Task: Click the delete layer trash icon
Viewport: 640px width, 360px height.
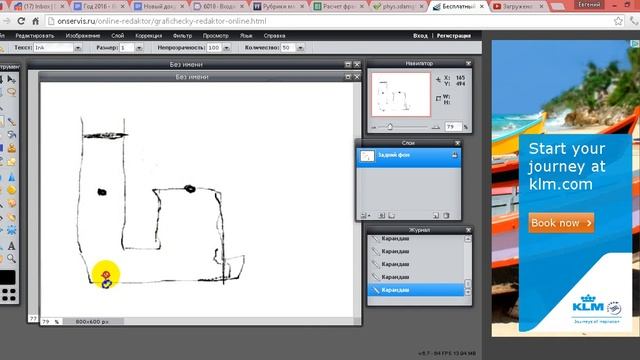Action: pyautogui.click(x=446, y=215)
